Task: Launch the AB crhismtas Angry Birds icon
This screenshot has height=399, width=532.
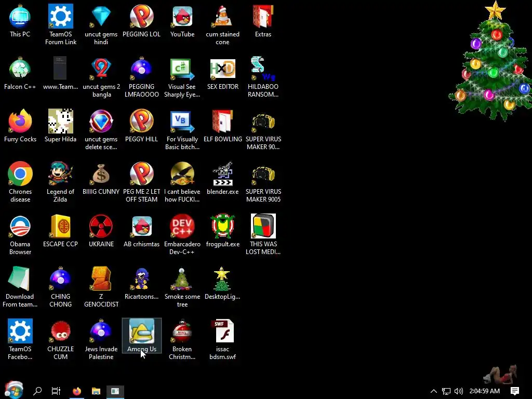Action: point(141,231)
